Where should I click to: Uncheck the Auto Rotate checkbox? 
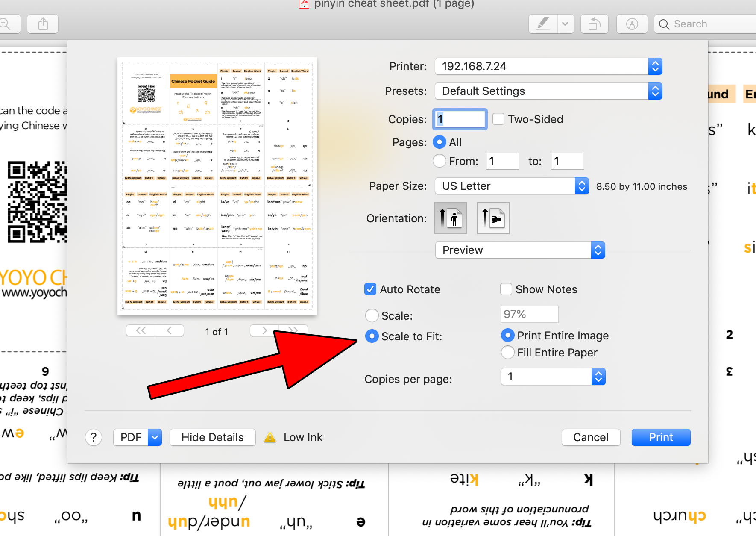(370, 289)
